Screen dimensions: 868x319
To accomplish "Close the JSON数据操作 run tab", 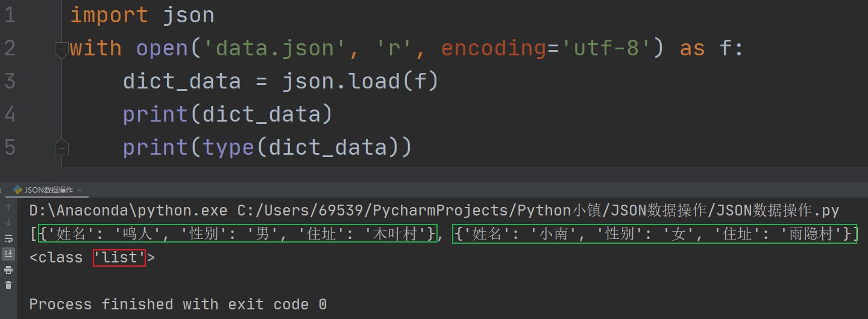I will tap(81, 190).
